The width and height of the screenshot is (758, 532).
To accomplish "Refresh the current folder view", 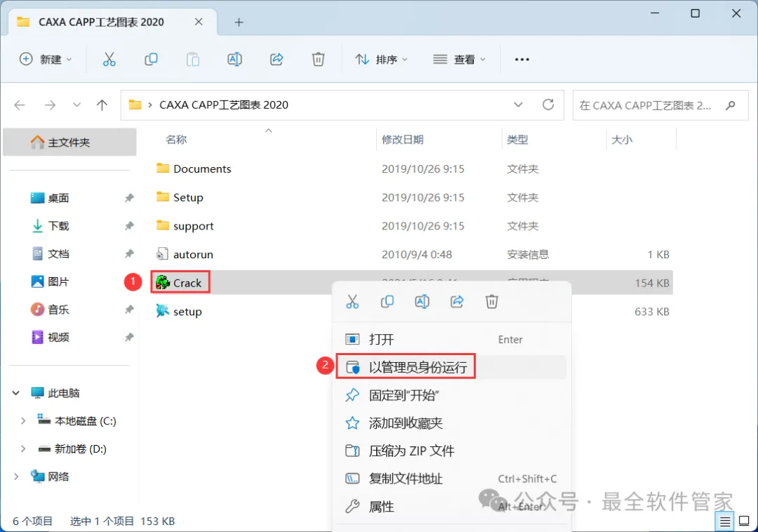I will pos(547,105).
